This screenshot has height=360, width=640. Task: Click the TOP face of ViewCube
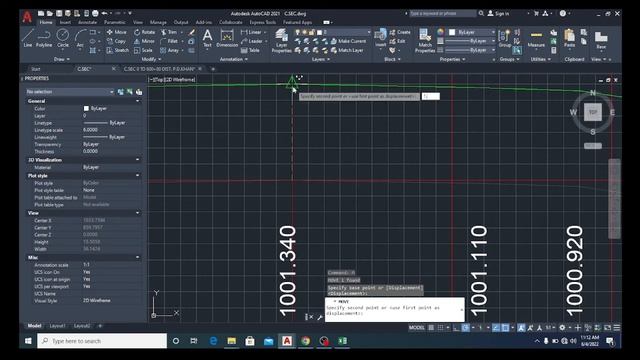[x=593, y=112]
